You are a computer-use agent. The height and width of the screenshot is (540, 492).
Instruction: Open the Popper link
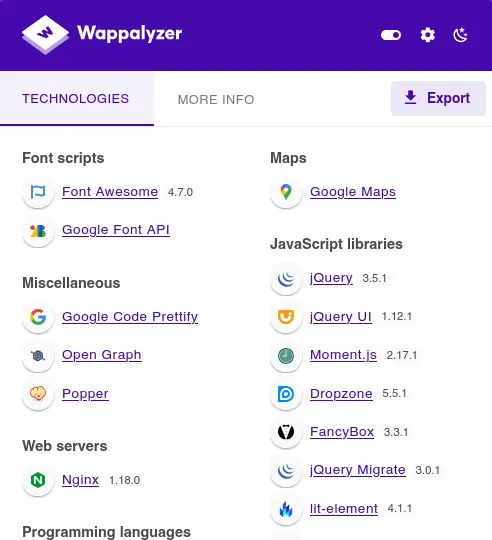coord(85,394)
